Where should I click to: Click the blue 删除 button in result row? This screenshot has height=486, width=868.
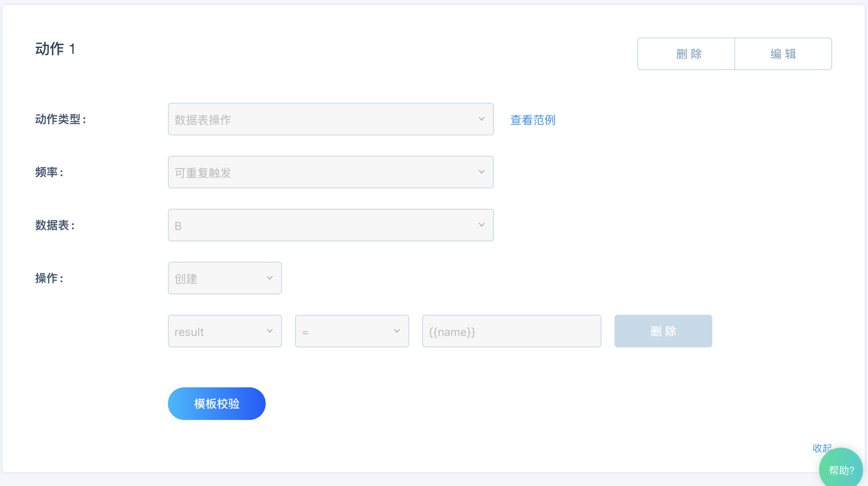click(x=663, y=331)
